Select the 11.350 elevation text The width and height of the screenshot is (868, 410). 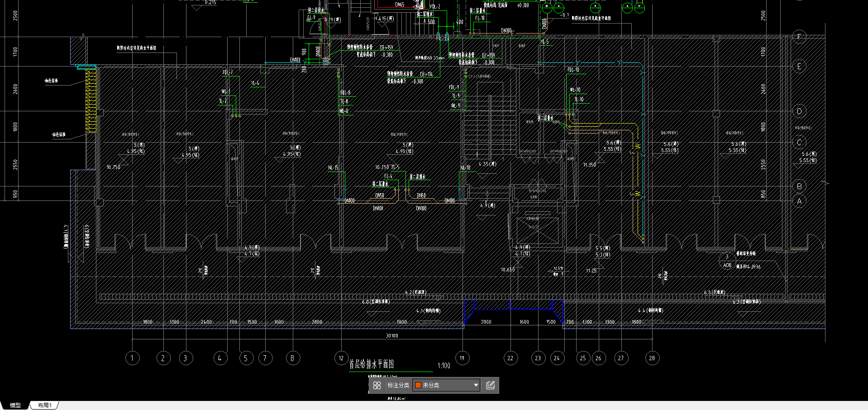tap(589, 165)
